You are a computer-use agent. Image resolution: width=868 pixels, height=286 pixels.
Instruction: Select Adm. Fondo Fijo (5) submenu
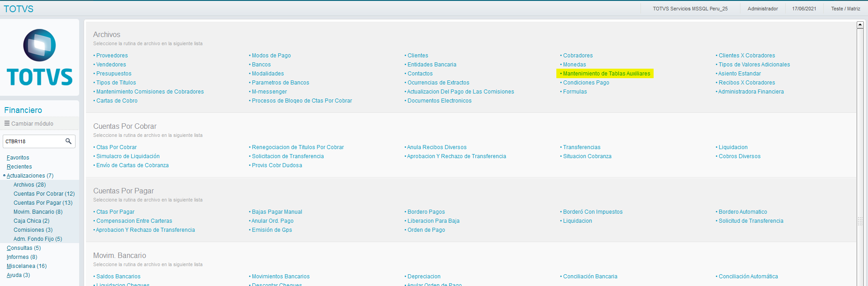38,239
